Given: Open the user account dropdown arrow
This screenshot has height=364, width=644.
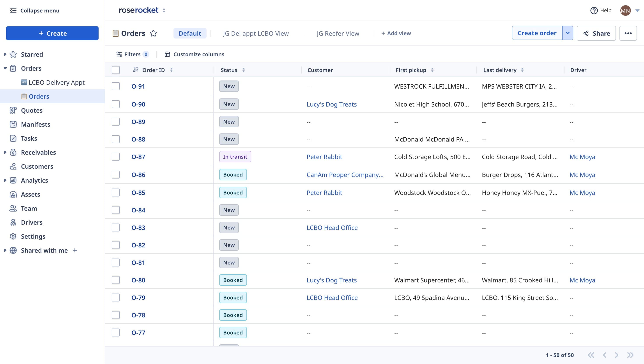Looking at the screenshot, I should [637, 10].
